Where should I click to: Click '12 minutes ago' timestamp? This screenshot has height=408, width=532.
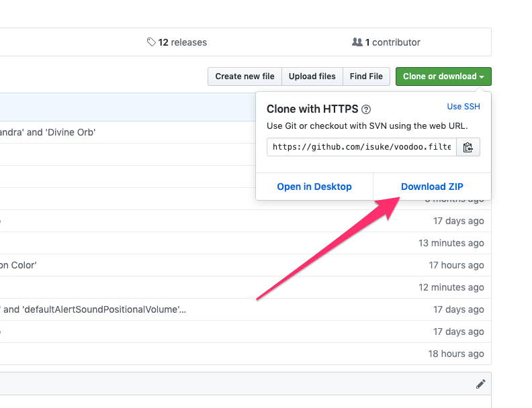(x=451, y=287)
